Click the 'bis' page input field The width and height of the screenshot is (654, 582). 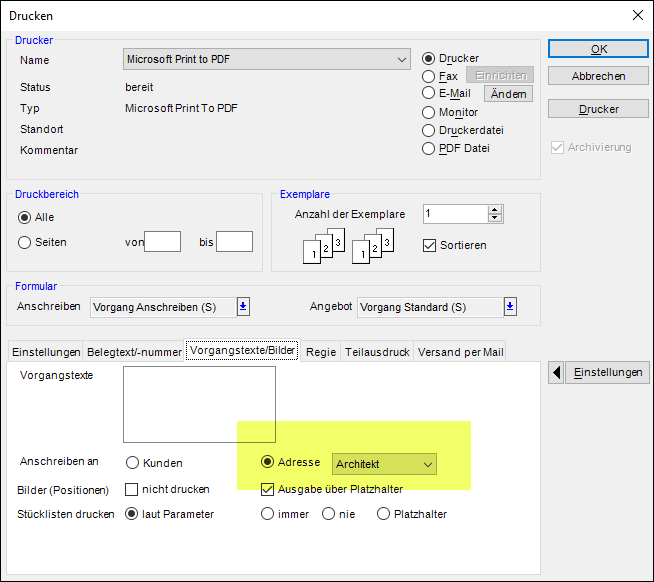(x=234, y=242)
